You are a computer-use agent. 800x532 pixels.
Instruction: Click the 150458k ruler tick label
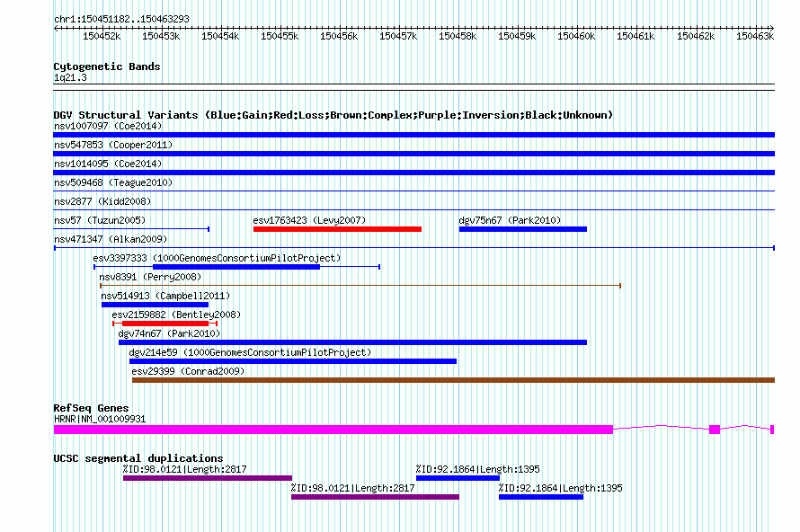click(458, 36)
